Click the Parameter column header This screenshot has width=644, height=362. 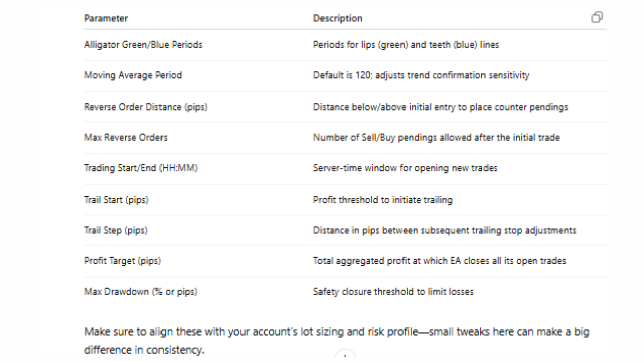(x=106, y=18)
